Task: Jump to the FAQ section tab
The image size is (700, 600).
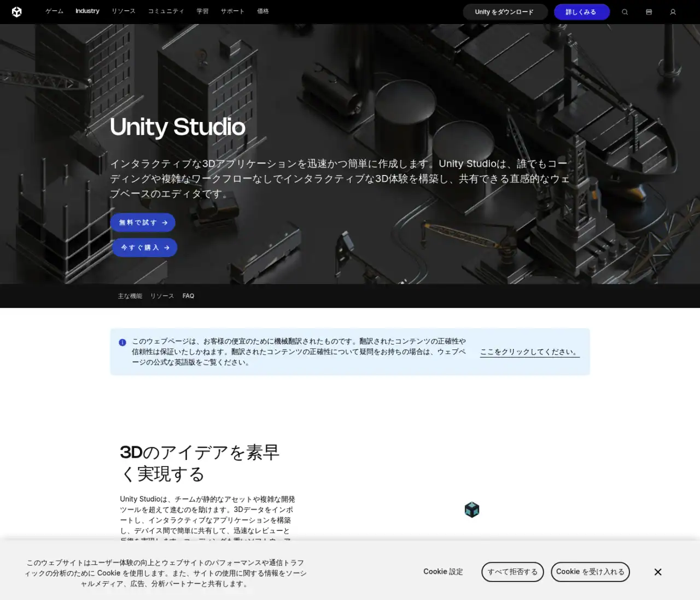Action: click(188, 296)
